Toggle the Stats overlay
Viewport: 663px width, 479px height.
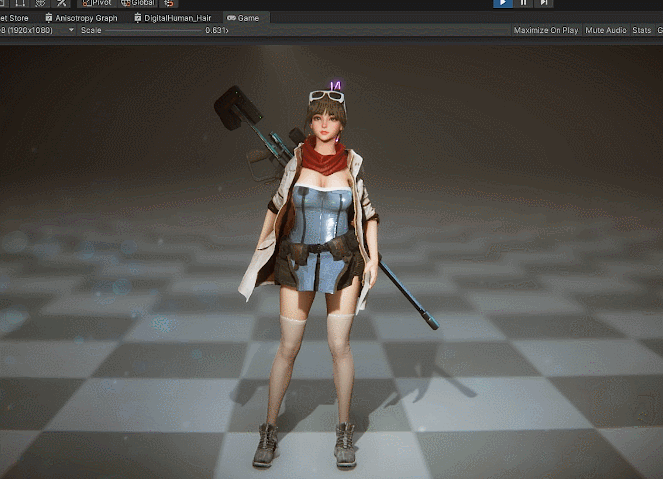click(x=641, y=30)
